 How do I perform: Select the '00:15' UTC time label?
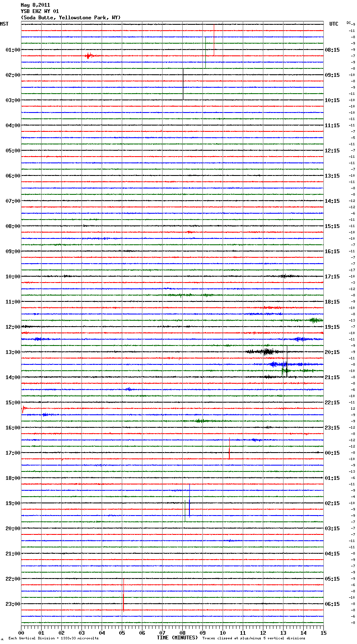pos(332,453)
